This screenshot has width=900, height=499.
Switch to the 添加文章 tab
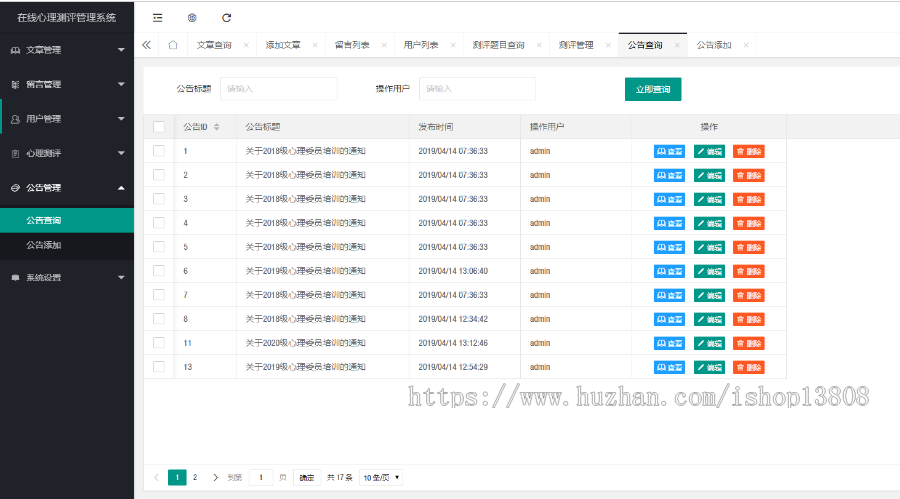click(x=283, y=45)
